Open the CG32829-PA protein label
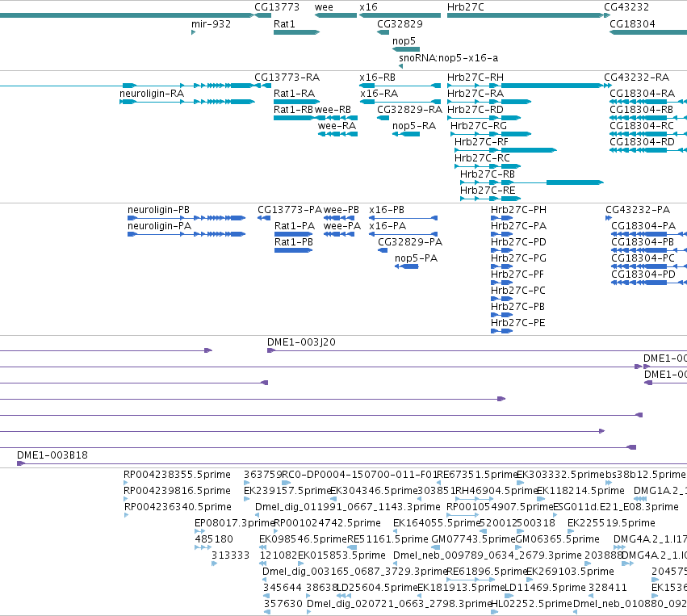The height and width of the screenshot is (616, 687). click(x=409, y=242)
